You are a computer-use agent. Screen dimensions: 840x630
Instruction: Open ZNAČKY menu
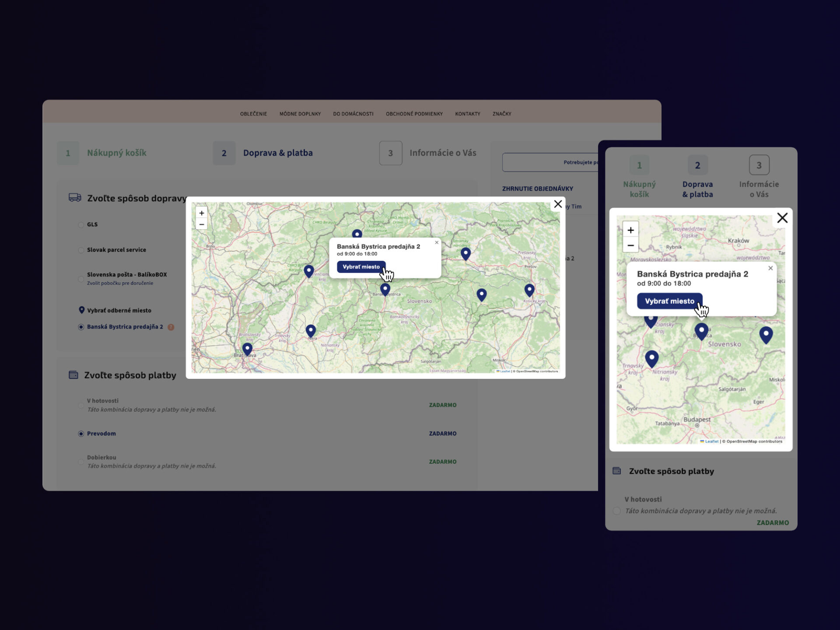[x=502, y=114]
